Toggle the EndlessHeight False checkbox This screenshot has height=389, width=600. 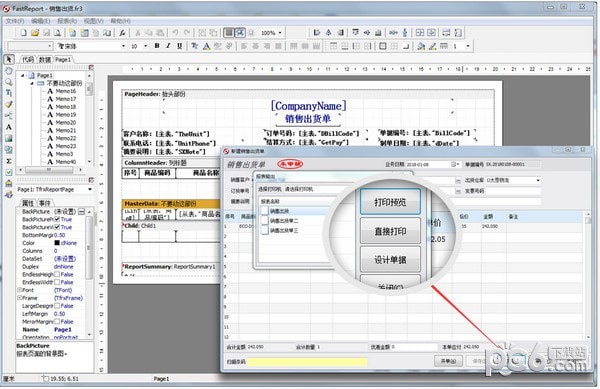pyautogui.click(x=57, y=274)
